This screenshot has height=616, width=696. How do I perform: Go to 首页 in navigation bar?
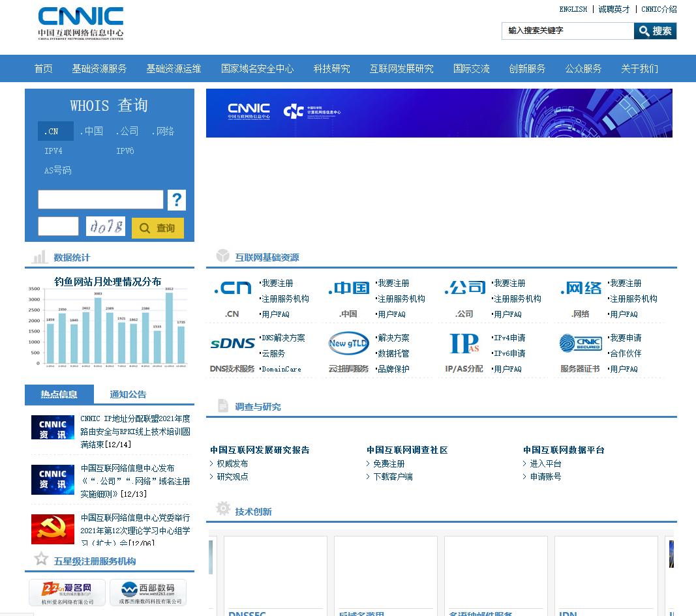[43, 68]
